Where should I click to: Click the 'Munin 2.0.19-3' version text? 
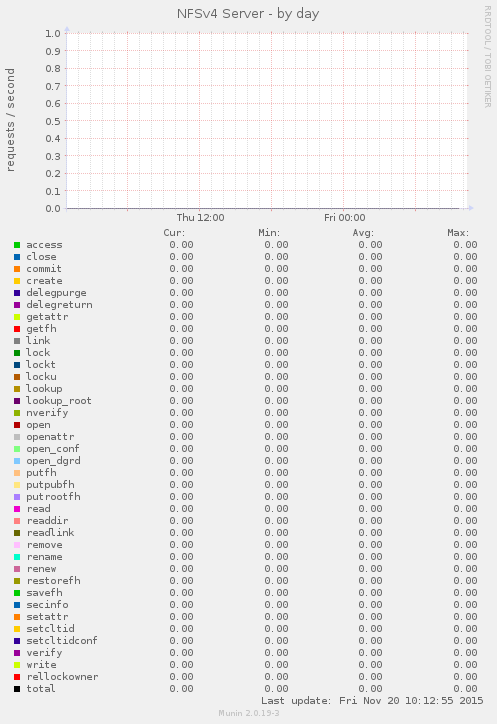click(249, 713)
